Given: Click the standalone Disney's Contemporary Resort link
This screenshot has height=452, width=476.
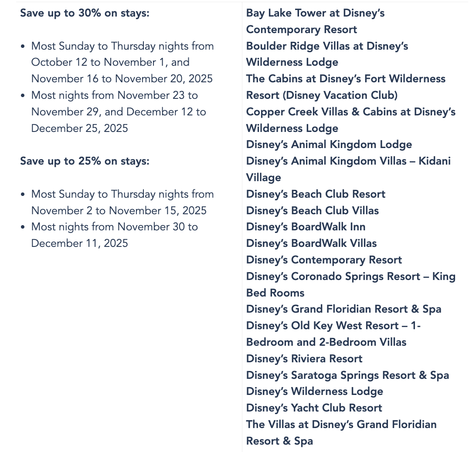Looking at the screenshot, I should [324, 260].
